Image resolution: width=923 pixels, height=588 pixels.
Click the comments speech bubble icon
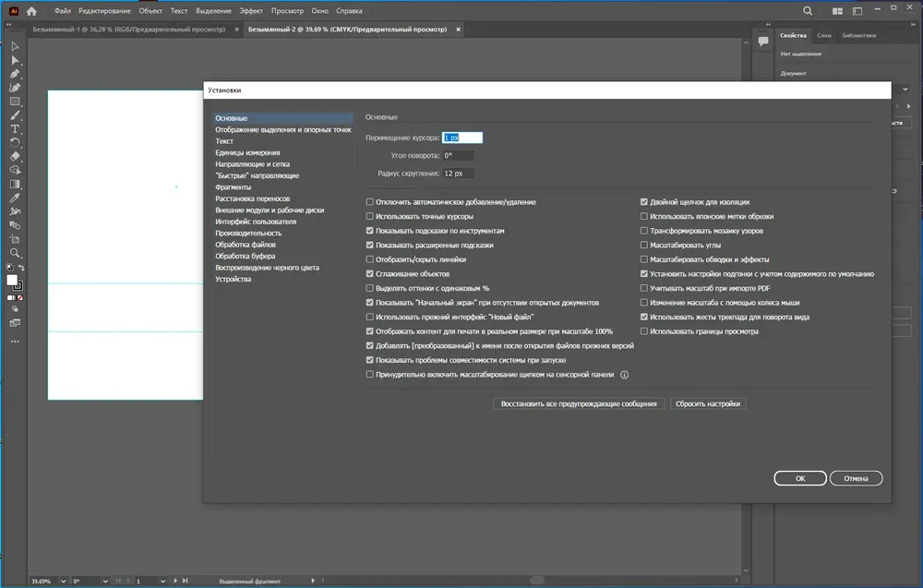click(x=763, y=42)
